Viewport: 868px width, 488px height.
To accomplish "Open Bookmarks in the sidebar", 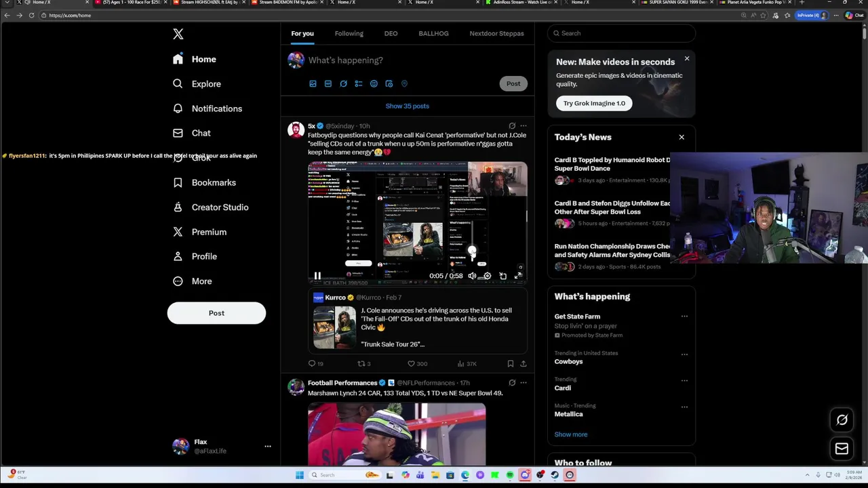I will 204,182.
